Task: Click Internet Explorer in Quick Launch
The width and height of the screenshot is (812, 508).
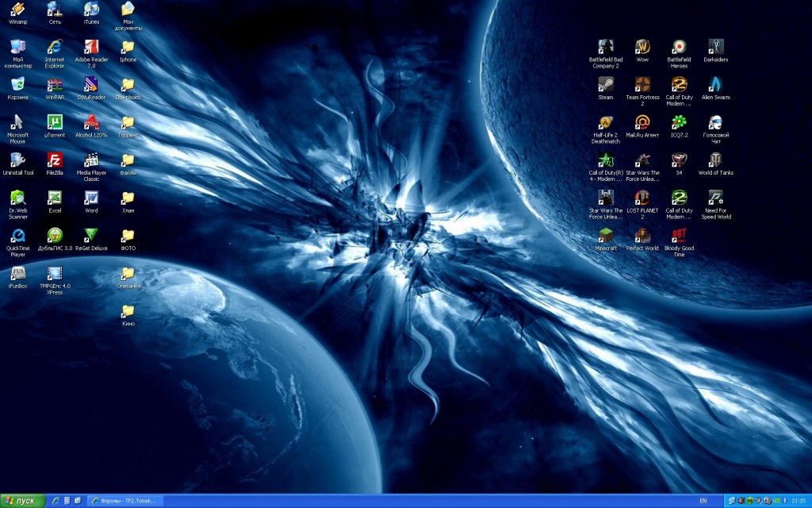Action: pyautogui.click(x=56, y=501)
